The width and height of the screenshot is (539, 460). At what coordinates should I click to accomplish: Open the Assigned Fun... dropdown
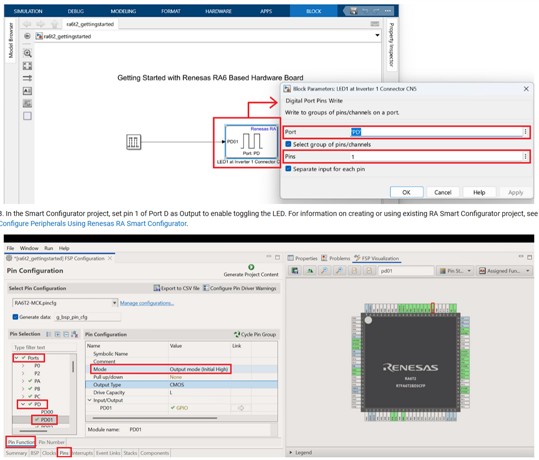coord(528,271)
